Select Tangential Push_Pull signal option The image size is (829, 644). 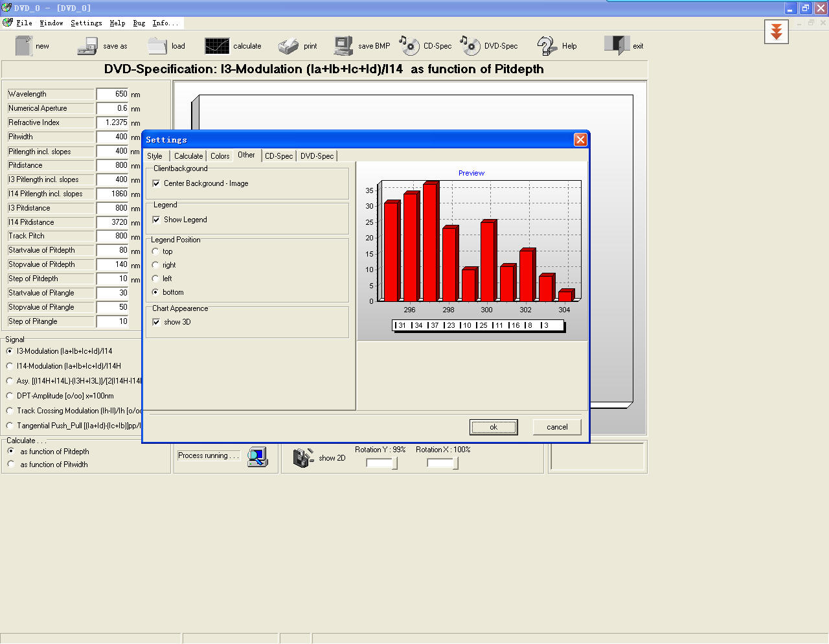(10, 426)
